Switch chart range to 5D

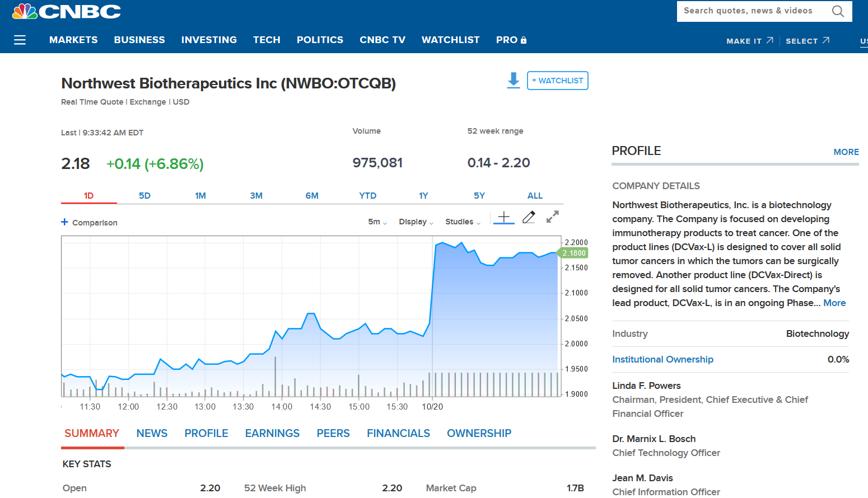[x=144, y=195]
